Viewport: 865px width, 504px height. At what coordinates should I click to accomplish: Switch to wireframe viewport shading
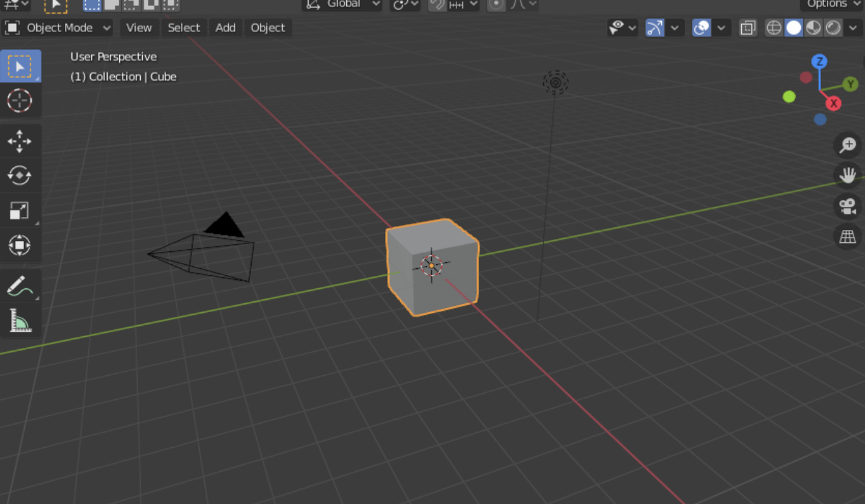click(774, 28)
